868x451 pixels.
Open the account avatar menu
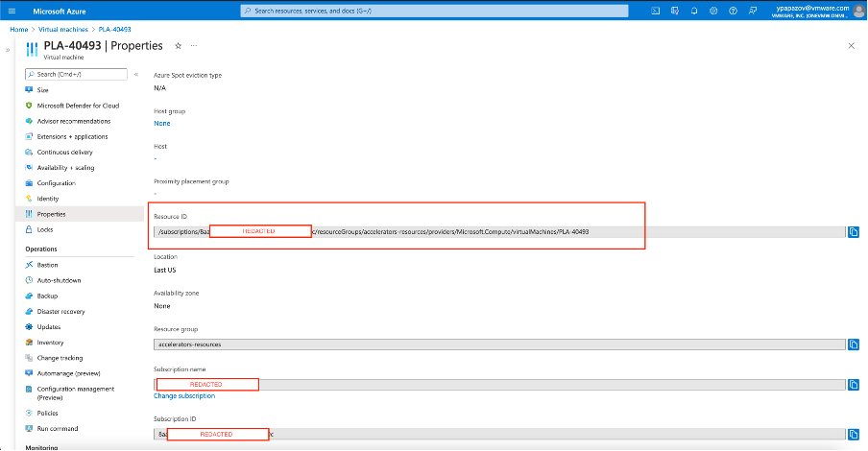click(x=858, y=12)
